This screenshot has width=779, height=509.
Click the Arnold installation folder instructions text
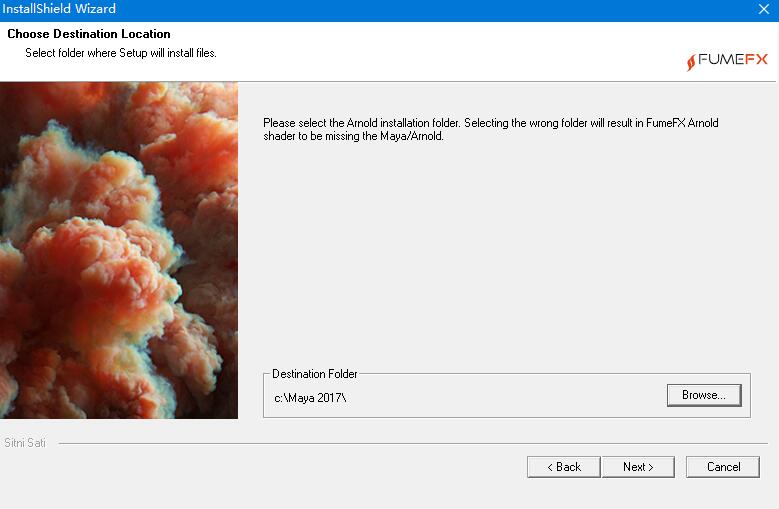click(x=490, y=129)
